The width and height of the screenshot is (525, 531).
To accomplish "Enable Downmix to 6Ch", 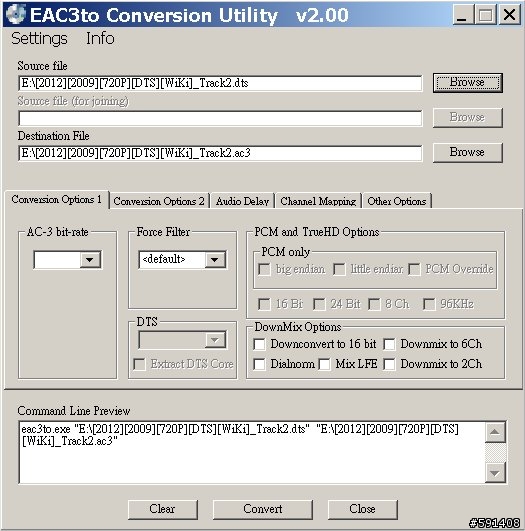I will click(x=390, y=344).
